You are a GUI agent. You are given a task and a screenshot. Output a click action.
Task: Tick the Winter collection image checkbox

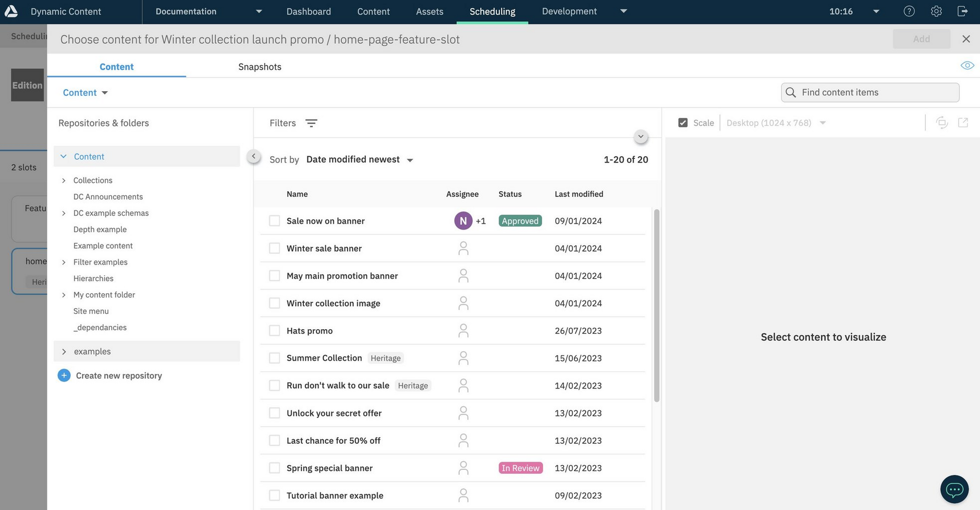point(274,303)
